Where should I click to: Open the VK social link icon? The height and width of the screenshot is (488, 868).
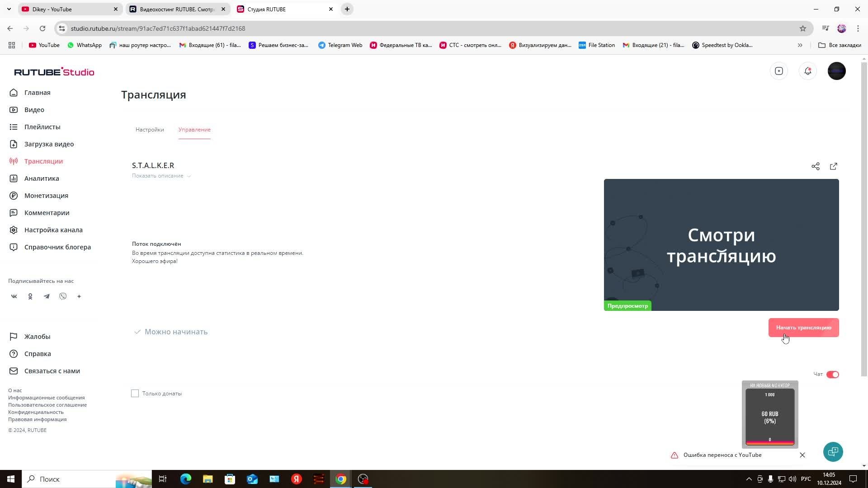coord(14,296)
